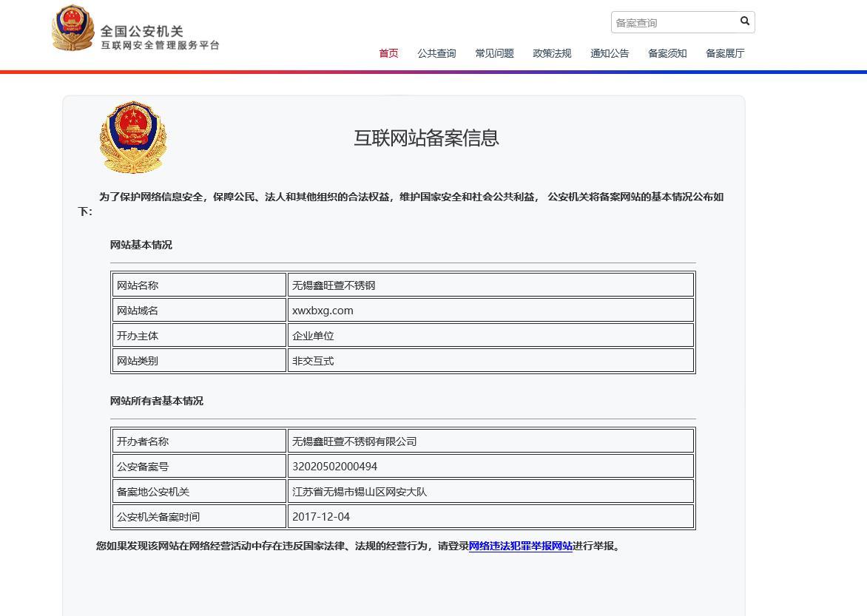Click the 网站域名 label cell
The width and height of the screenshot is (867, 616).
point(199,310)
